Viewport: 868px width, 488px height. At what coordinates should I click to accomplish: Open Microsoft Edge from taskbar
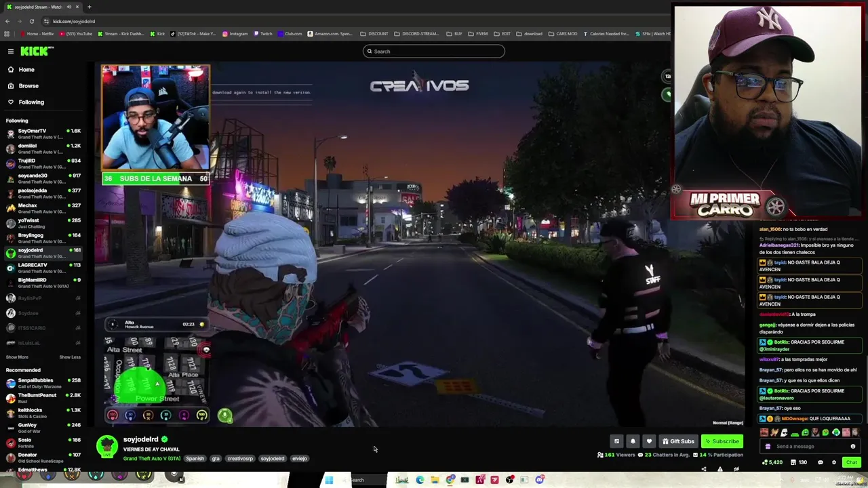tap(420, 480)
